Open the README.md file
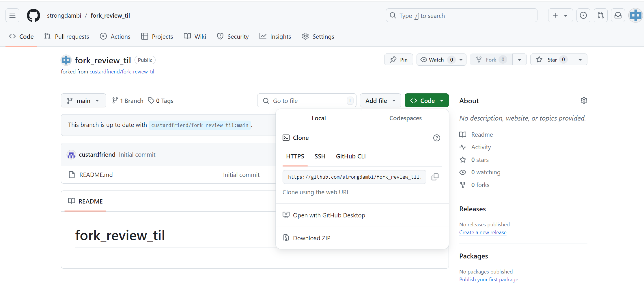644x305 pixels. [x=96, y=175]
